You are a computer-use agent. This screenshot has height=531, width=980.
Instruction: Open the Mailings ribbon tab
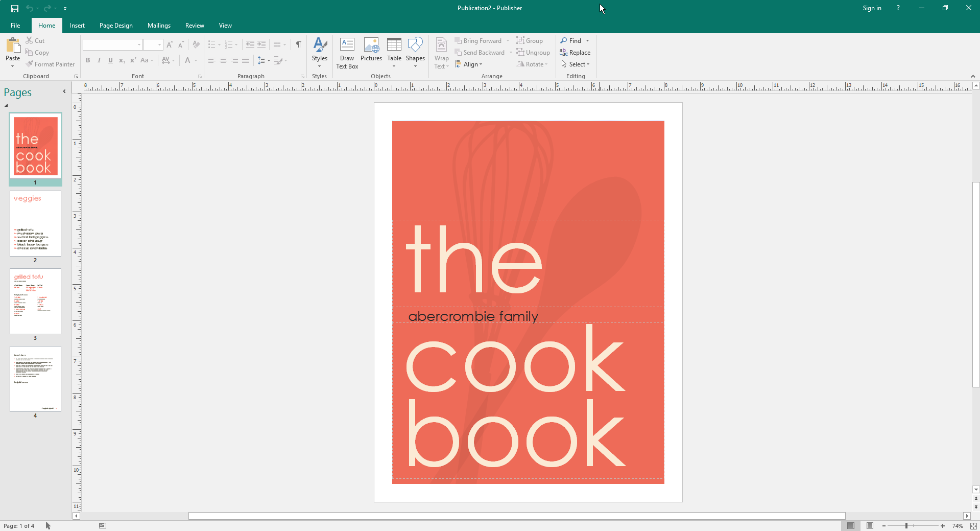(159, 25)
